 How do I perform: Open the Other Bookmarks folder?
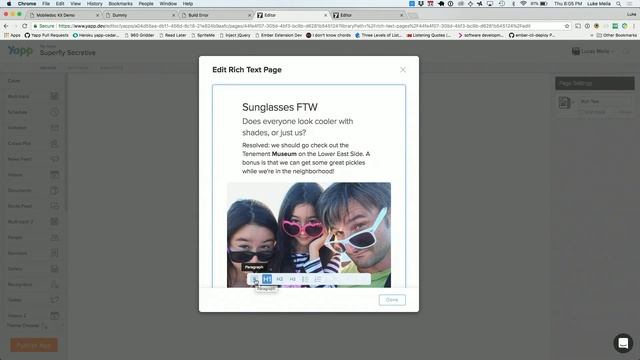[x=616, y=36]
